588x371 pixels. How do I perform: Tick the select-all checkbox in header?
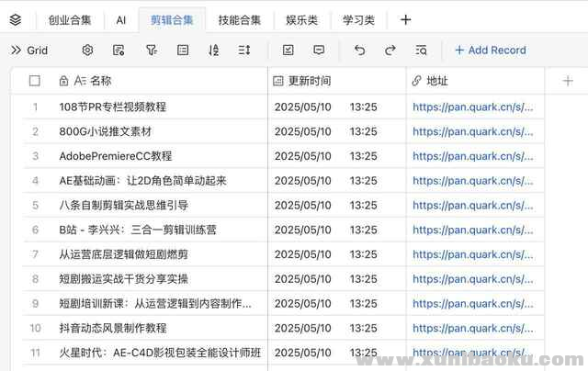(x=35, y=81)
